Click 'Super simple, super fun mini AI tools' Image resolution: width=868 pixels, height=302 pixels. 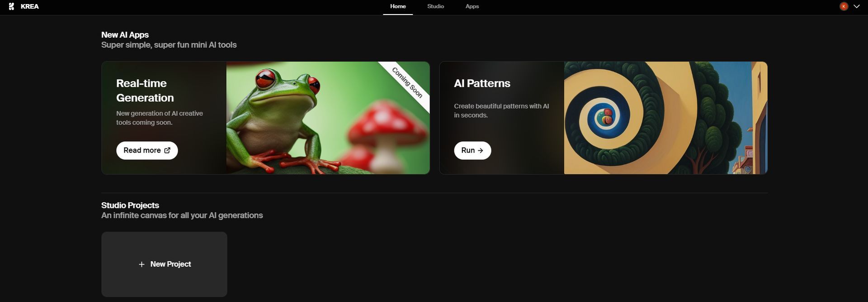[169, 45]
